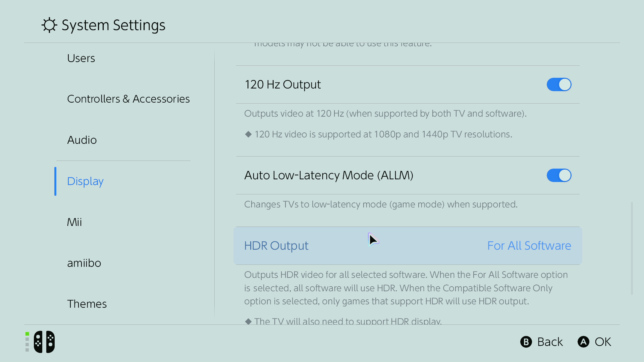The width and height of the screenshot is (644, 362).
Task: Click the Back label
Action: (x=550, y=342)
